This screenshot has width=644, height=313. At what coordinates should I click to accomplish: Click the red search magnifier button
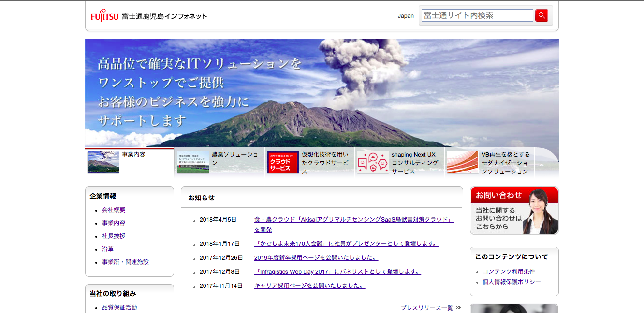pos(542,15)
